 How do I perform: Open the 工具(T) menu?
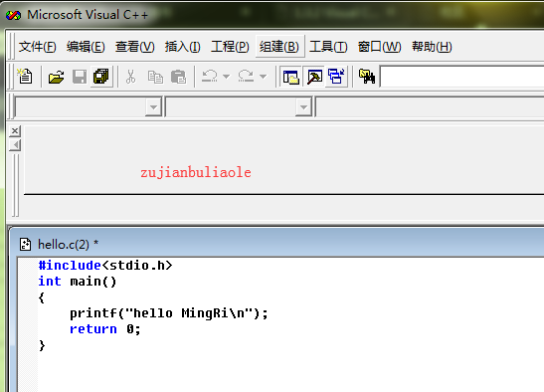pos(328,47)
